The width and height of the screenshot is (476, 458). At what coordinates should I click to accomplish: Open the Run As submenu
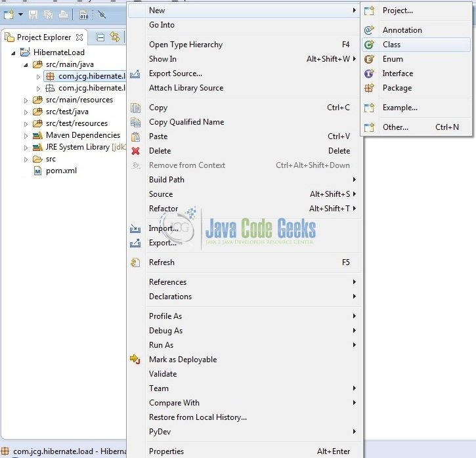(x=244, y=345)
